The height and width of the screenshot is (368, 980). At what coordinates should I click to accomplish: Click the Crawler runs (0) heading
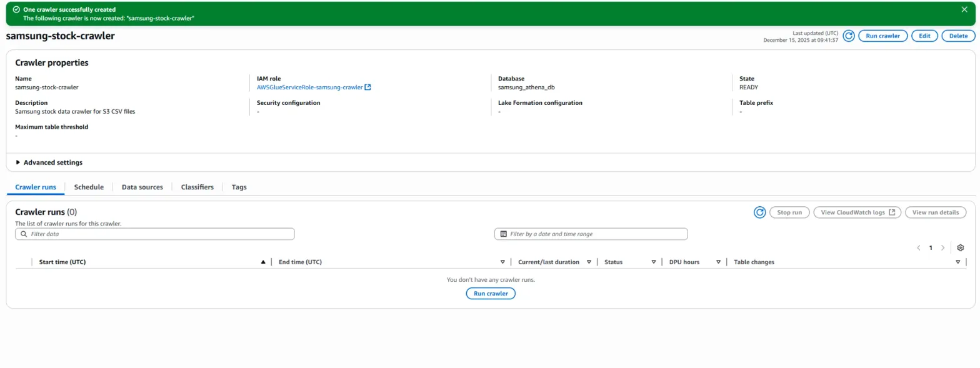point(46,212)
